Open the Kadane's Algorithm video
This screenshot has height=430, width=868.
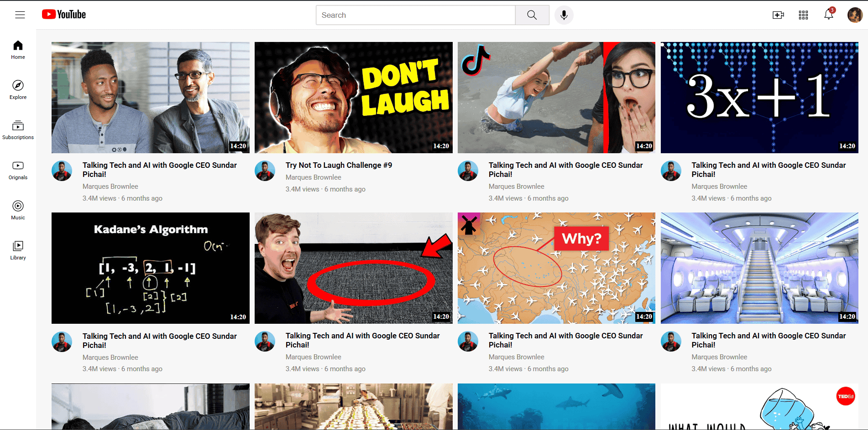click(x=151, y=268)
